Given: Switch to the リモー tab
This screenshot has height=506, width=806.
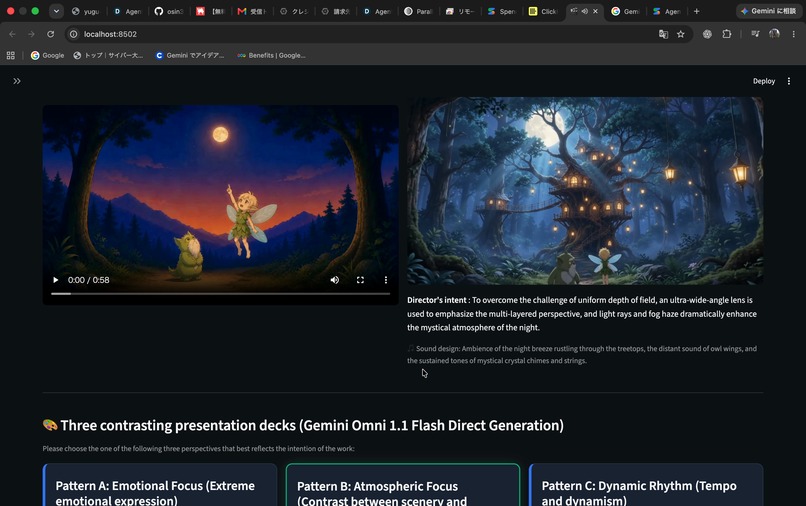Looking at the screenshot, I should pyautogui.click(x=460, y=11).
